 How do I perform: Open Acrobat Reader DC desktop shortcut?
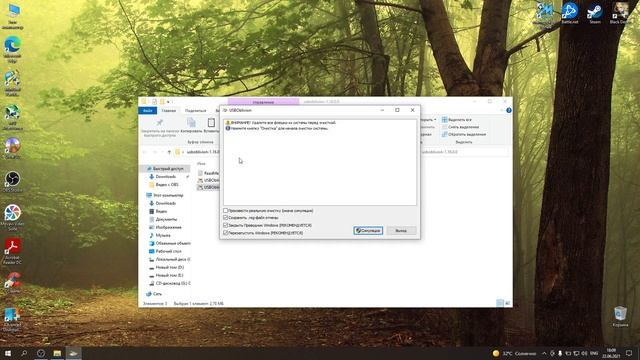(x=13, y=251)
